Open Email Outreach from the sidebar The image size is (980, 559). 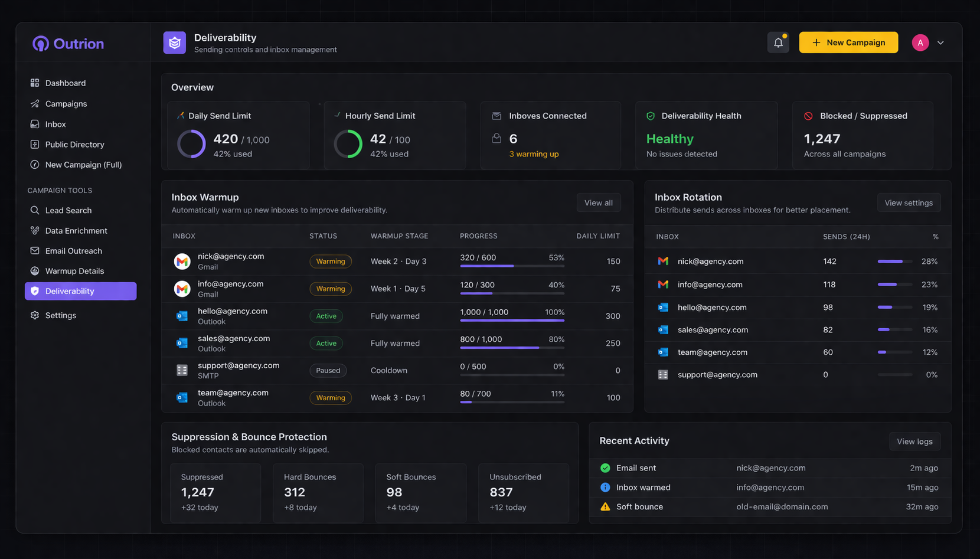[x=73, y=250]
